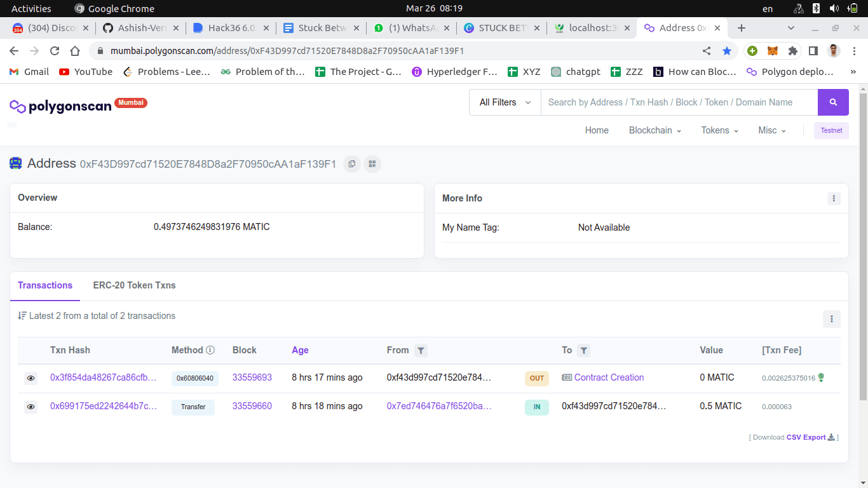
Task: Open transaction hash 0x699175ed2242644b7c
Action: (x=104, y=406)
